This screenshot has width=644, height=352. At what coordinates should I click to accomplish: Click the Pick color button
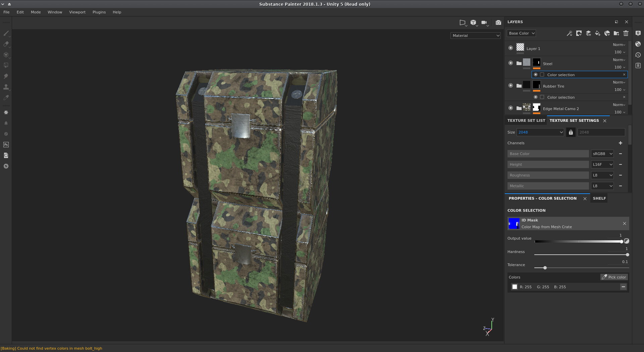[614, 277]
